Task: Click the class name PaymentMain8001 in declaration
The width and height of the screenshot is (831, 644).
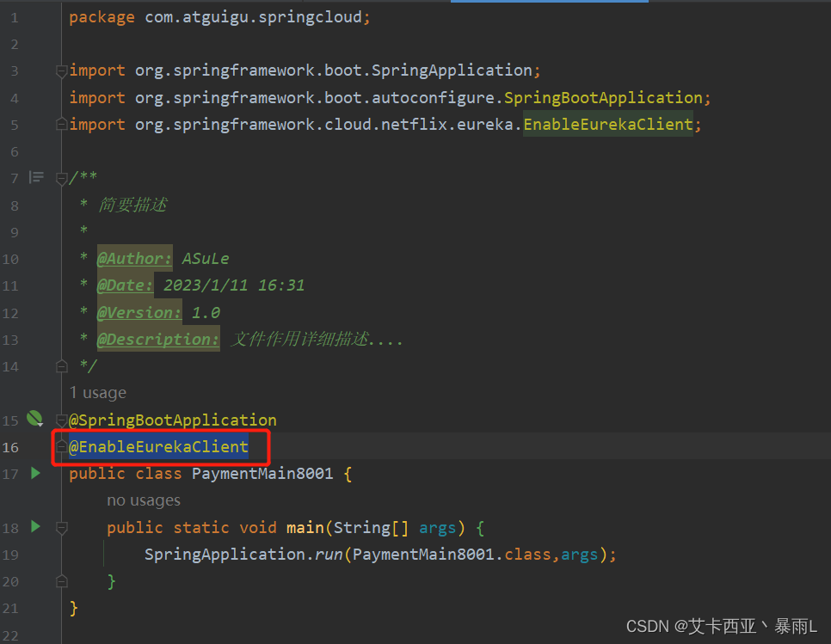Action: 262,474
